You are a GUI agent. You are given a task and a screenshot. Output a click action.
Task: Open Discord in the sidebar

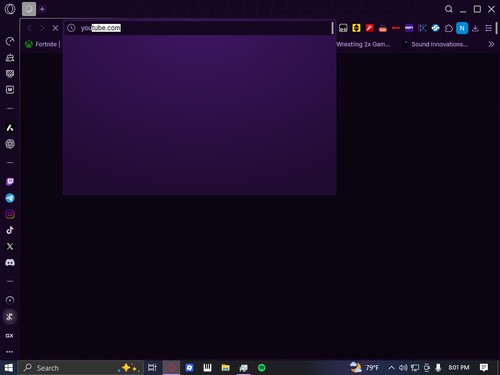[x=10, y=263]
